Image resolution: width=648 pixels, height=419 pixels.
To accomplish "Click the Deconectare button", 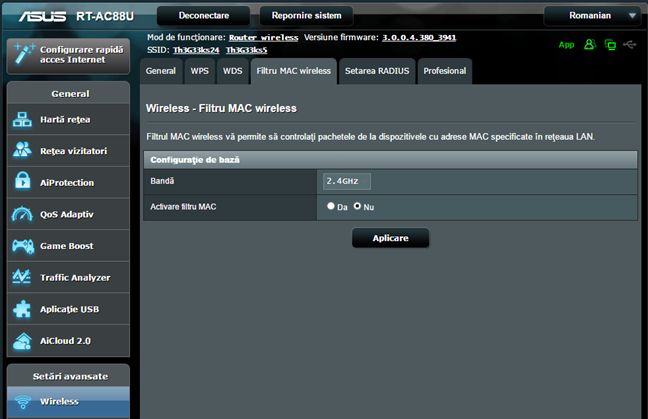I will tap(204, 16).
